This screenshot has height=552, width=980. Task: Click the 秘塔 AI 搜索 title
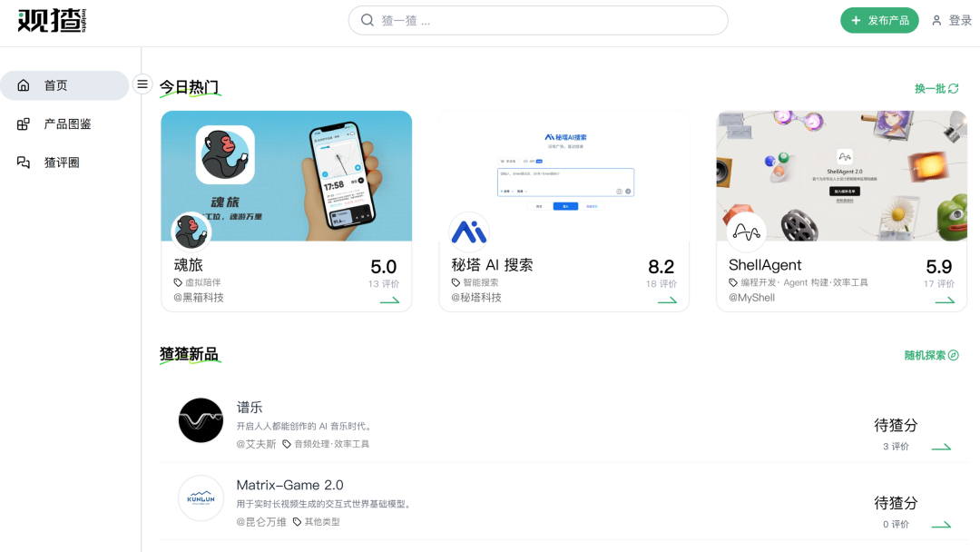492,265
